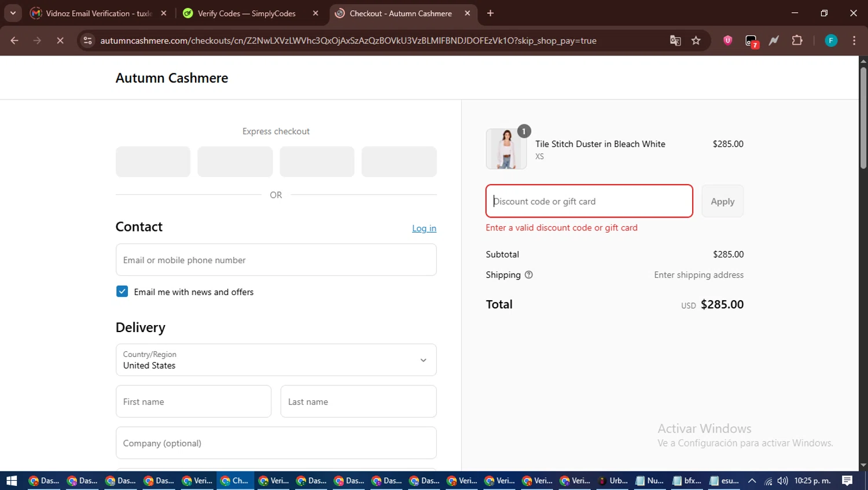Click the Subtotal $285.00 amount
Viewport: 868px width, 490px height.
(728, 255)
